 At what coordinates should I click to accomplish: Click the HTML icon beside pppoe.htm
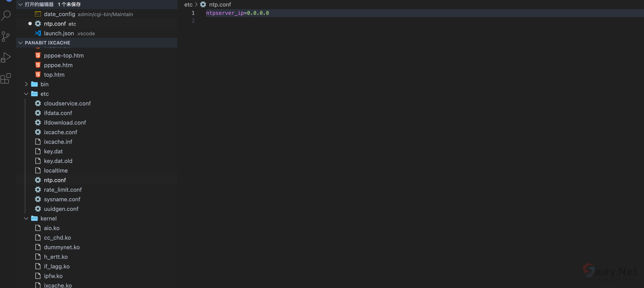point(38,65)
